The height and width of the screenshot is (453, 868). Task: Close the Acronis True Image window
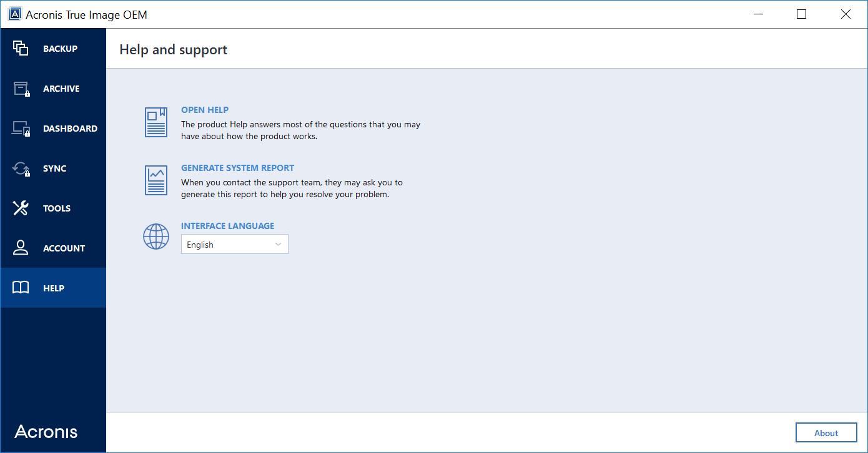click(x=846, y=14)
